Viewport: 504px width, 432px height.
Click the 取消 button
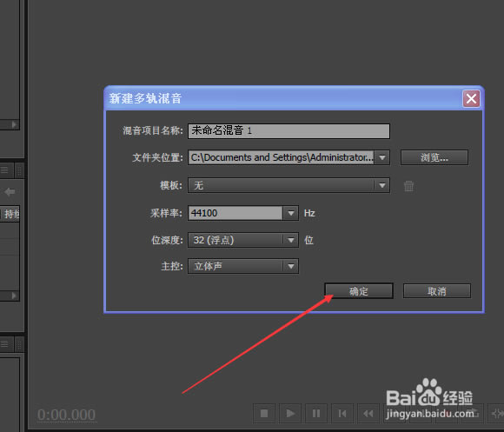[x=437, y=291]
